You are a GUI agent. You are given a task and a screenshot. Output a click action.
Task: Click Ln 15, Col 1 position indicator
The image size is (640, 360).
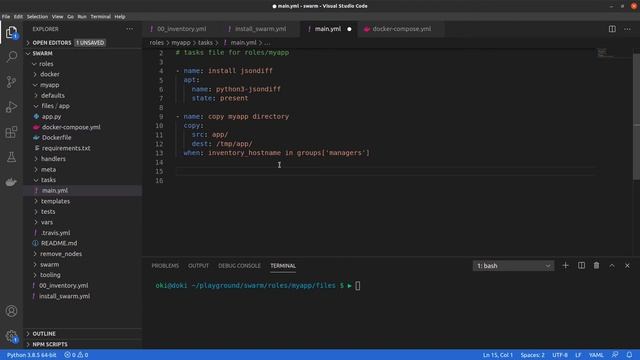[498, 355]
